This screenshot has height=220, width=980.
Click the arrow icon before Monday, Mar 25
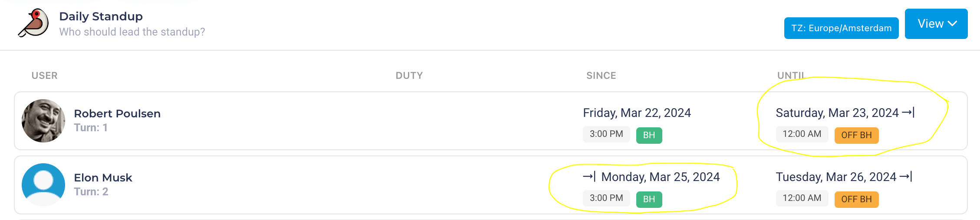pos(589,177)
